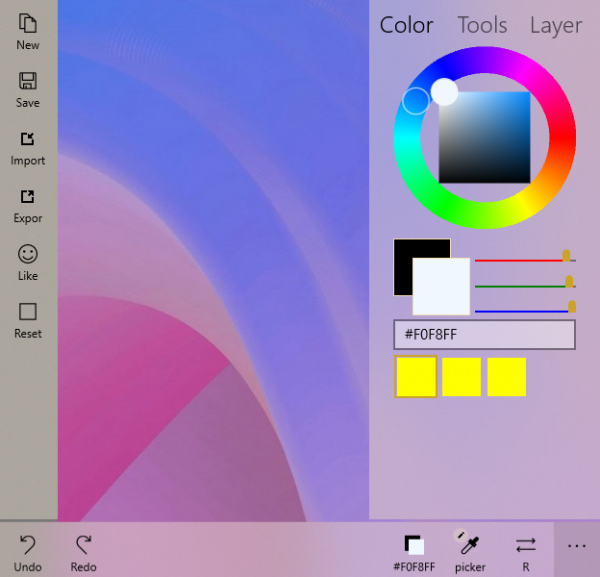Screen dimensions: 600x577
Task: Swap colors using the R arrows button
Action: (526, 553)
